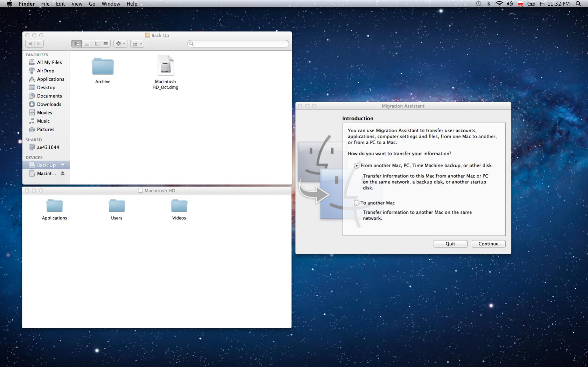Screen dimensions: 588x367
Task: Switch Back Up window to list view
Action: tap(86, 44)
